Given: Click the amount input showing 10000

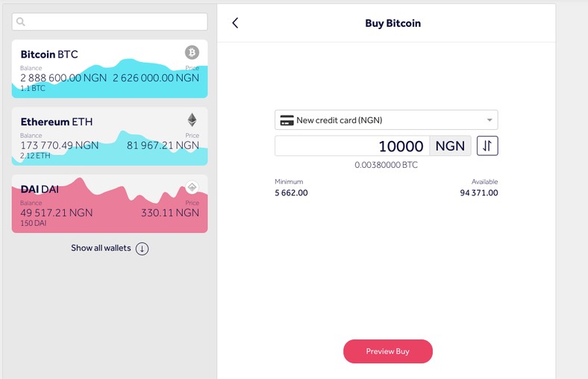Looking at the screenshot, I should point(351,146).
